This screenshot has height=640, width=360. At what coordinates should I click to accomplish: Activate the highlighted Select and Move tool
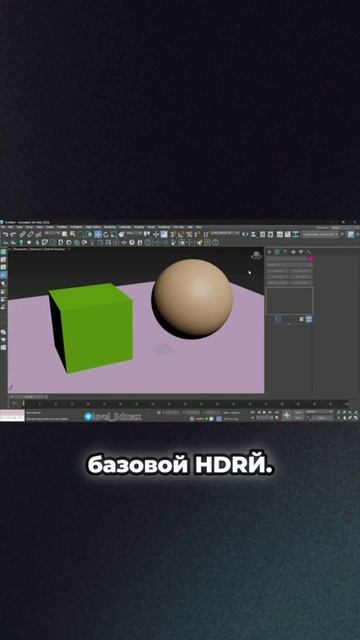(x=98, y=234)
